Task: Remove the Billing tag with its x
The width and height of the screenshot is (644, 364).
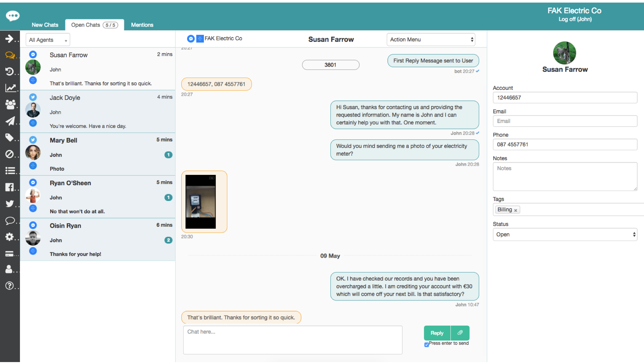Action: click(516, 210)
